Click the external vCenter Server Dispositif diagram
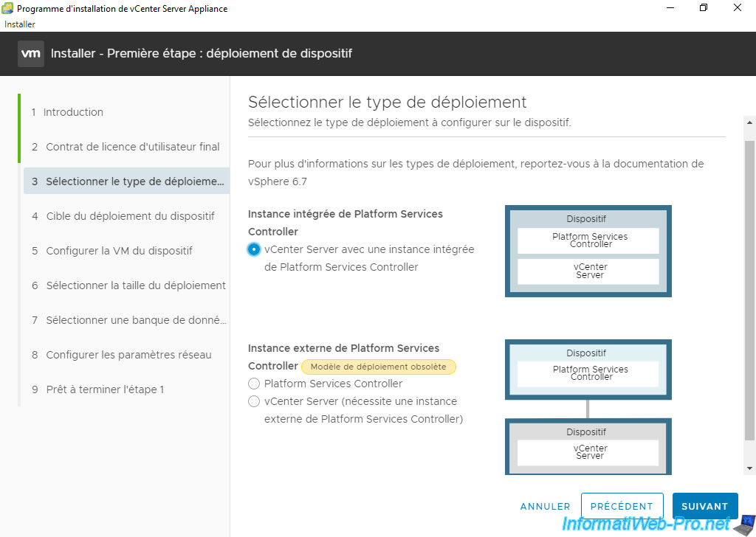Image resolution: width=756 pixels, height=537 pixels. click(x=588, y=446)
